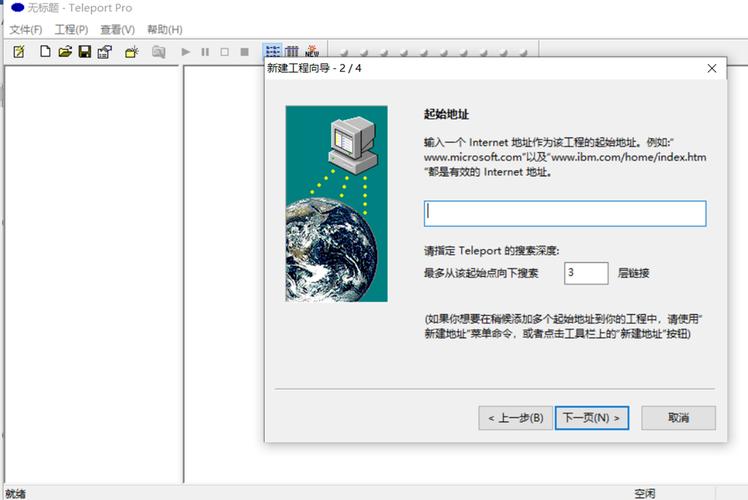Open the 查看(V) menu

[117, 30]
